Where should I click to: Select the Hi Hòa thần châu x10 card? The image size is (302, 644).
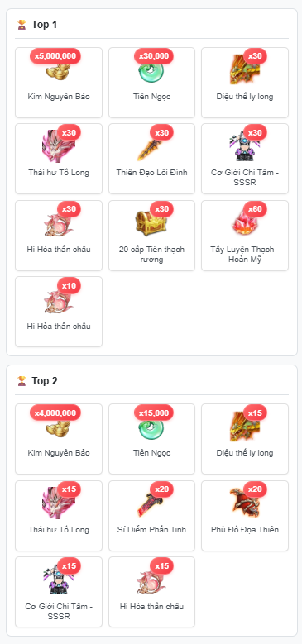coord(59,312)
